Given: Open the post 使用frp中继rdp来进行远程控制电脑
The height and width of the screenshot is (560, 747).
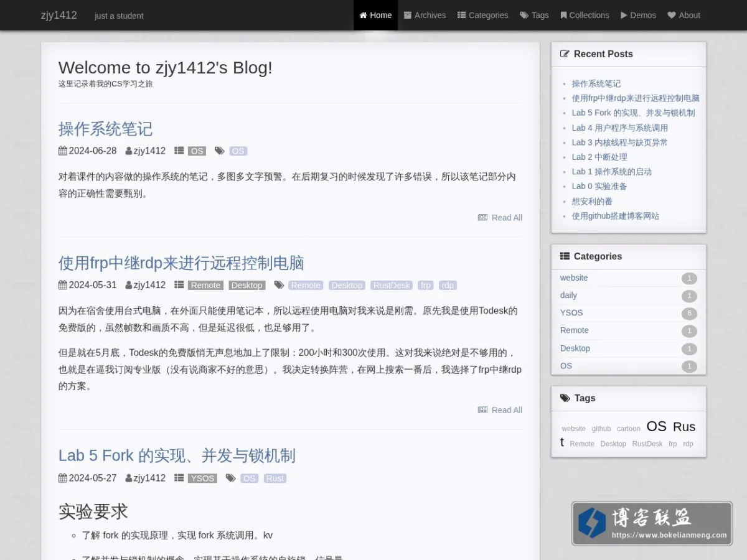Looking at the screenshot, I should [x=181, y=263].
